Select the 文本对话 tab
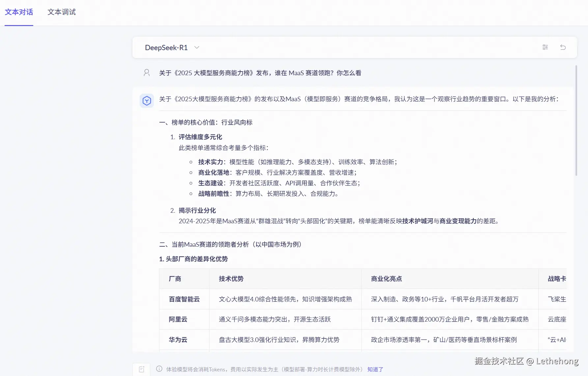The height and width of the screenshot is (376, 588). [19, 12]
